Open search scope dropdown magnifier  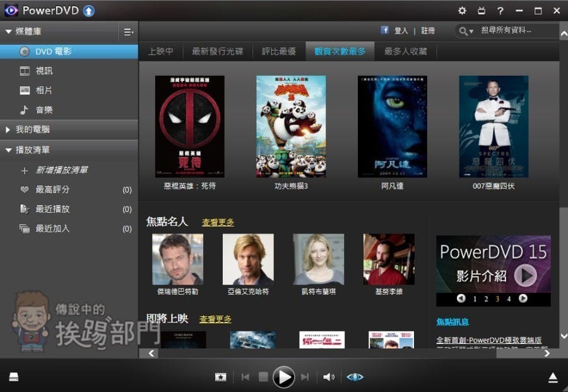coord(466,31)
